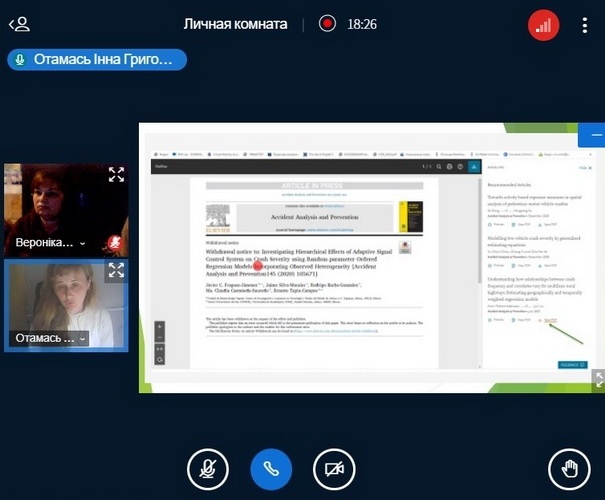Open the dropdown next to Отамась's webcam name

pyautogui.click(x=83, y=339)
